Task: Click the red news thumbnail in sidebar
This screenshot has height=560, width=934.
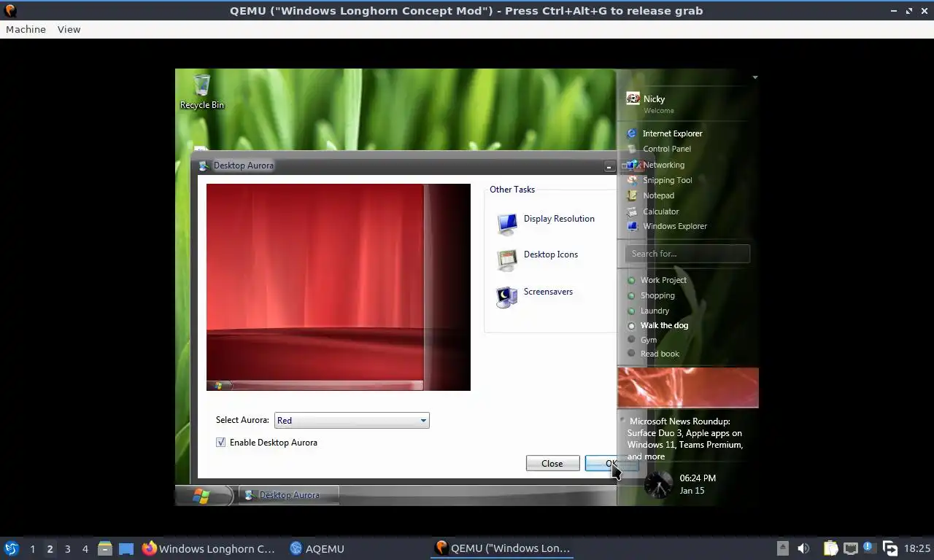Action: coord(688,387)
